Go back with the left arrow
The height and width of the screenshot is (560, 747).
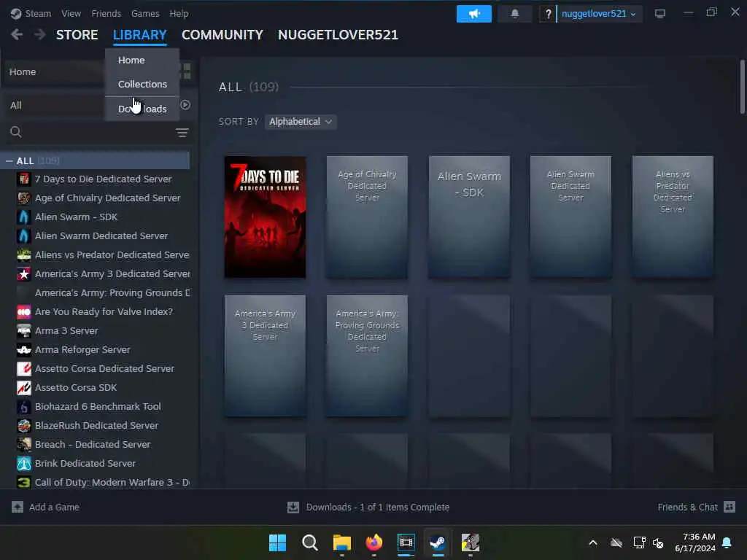pyautogui.click(x=17, y=34)
